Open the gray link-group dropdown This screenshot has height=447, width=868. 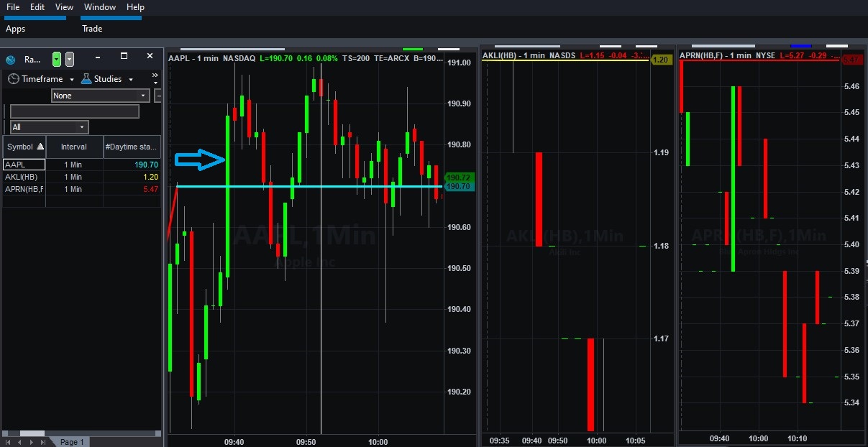click(x=69, y=60)
